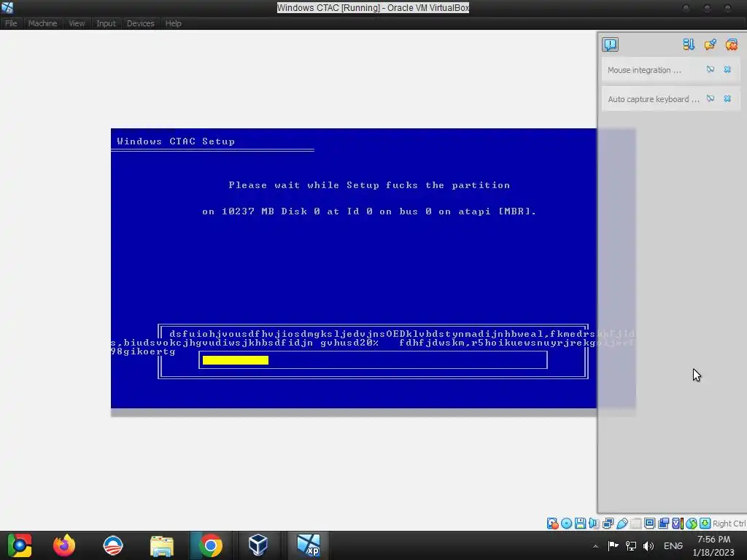
Task: Open the View menu
Action: [x=77, y=23]
